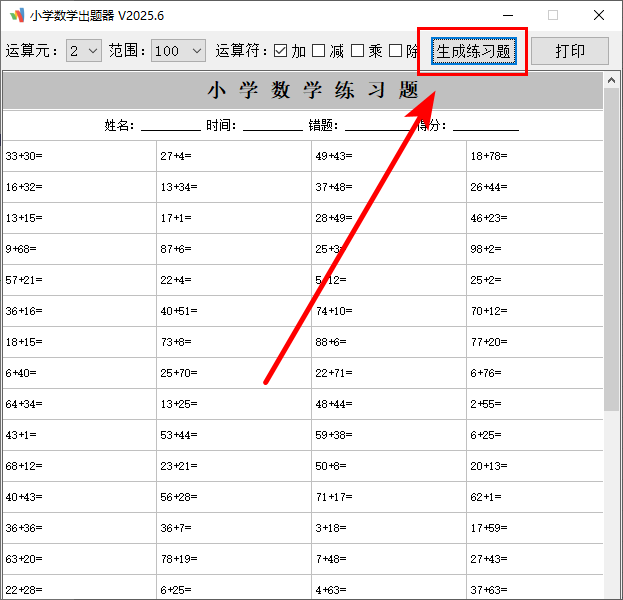This screenshot has height=600, width=623.
Task: Select the cell 20+13=
Action: tap(535, 466)
